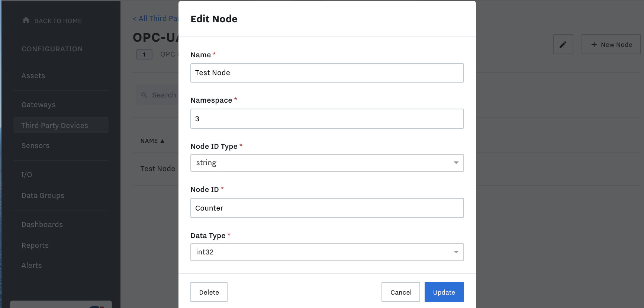Viewport: 644px width, 308px height.
Task: Click the Edit Node dialog title
Action: [214, 19]
